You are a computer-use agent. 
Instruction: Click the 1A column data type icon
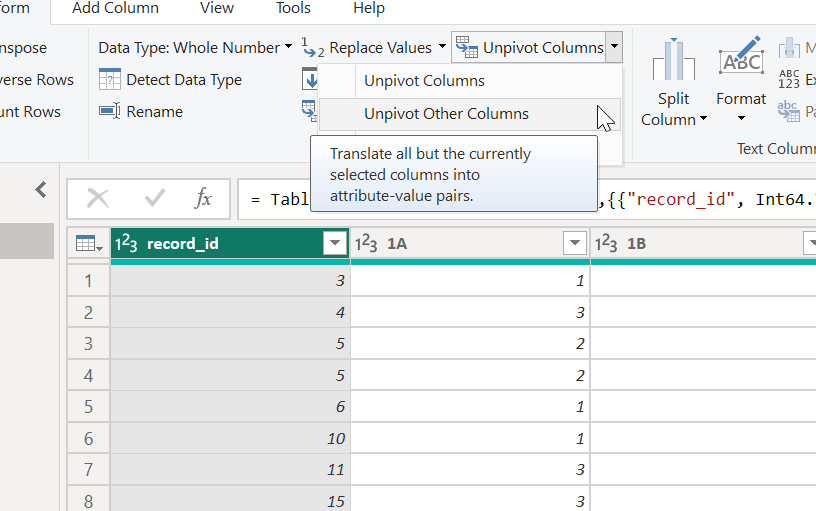tap(366, 244)
